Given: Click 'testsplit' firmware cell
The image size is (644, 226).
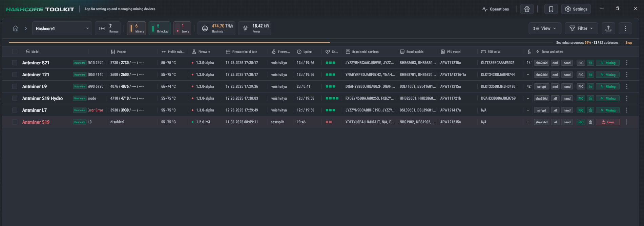Looking at the screenshot, I should 277,122.
